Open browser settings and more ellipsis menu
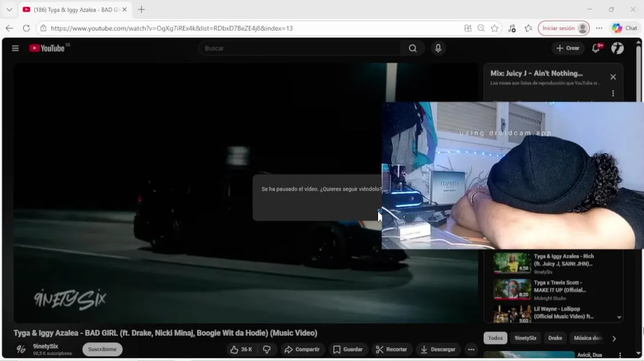The image size is (644, 361). point(599,29)
